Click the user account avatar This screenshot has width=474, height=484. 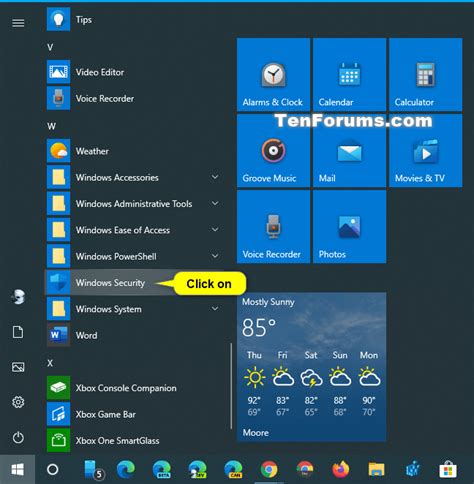(x=18, y=297)
